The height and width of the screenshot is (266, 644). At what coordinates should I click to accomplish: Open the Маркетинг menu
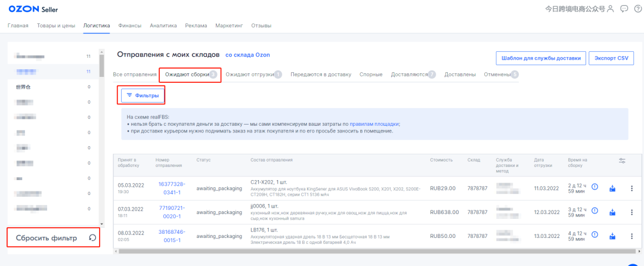tap(229, 26)
